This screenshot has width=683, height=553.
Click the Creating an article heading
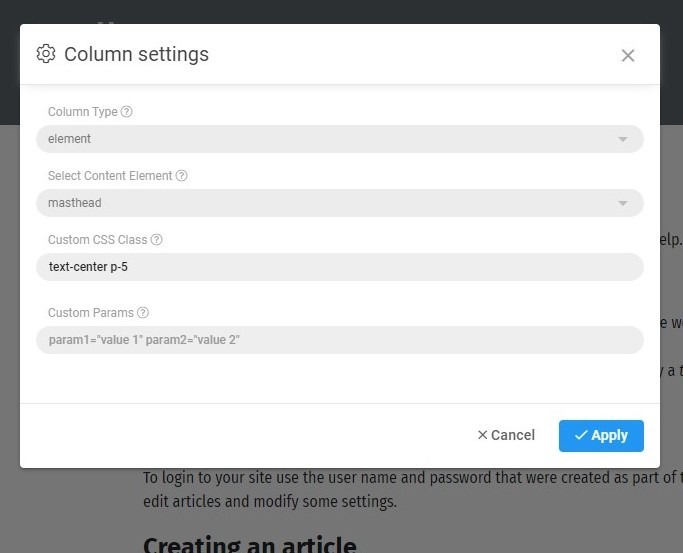[249, 545]
